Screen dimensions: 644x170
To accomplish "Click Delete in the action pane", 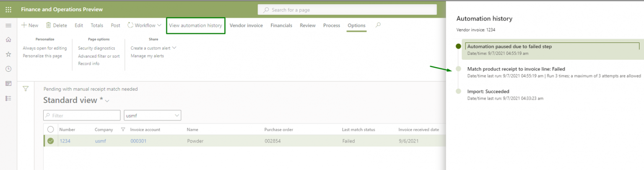I will (x=56, y=26).
